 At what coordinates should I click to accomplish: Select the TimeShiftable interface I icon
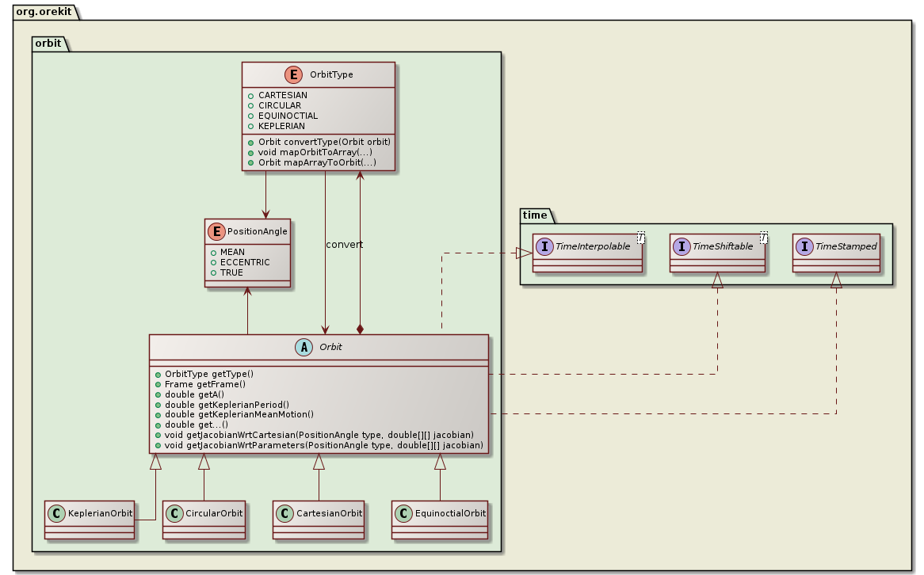(x=682, y=247)
